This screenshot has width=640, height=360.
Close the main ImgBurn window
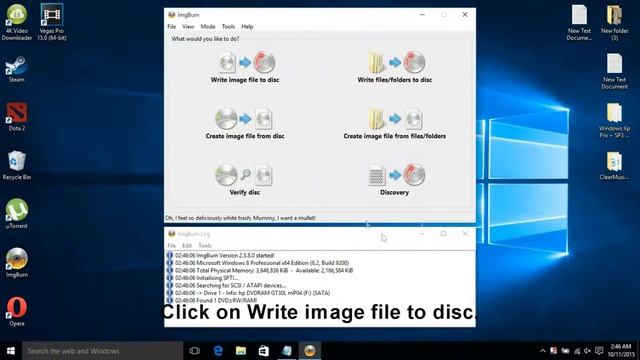coord(465,15)
